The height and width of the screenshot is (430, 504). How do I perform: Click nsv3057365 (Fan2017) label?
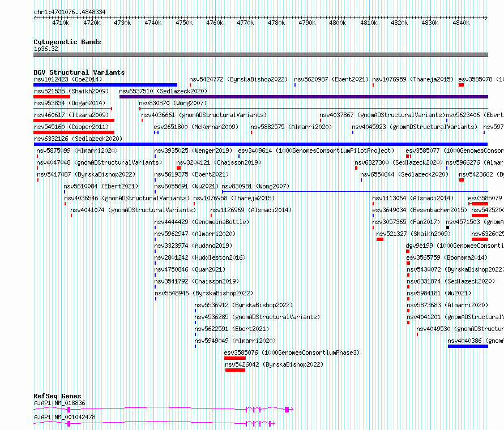point(406,222)
